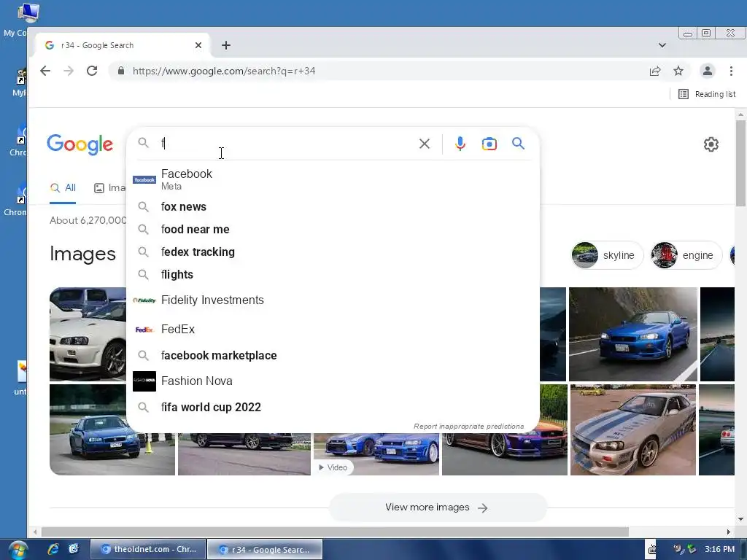Viewport: 747px width, 560px height.
Task: Choose the fox news suggestion
Action: pos(333,206)
